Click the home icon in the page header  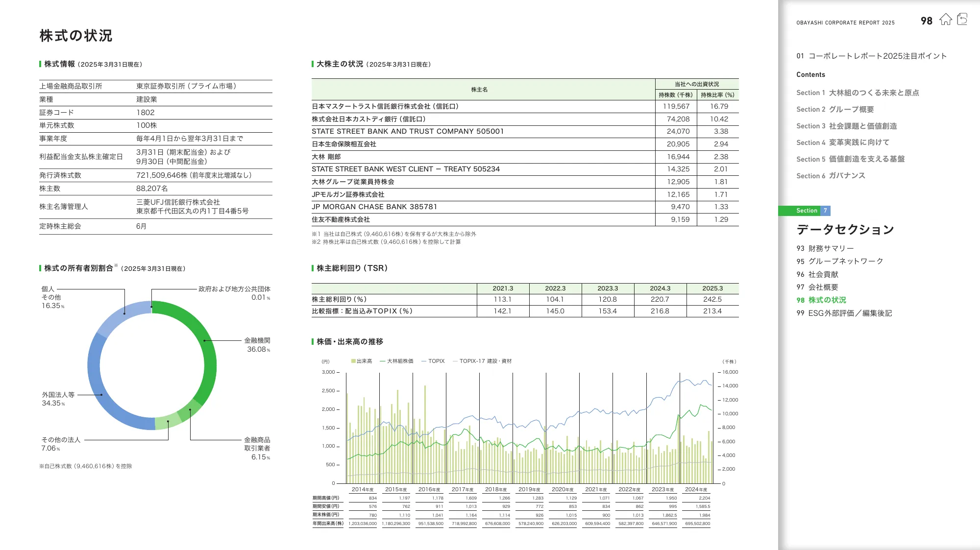(x=946, y=20)
